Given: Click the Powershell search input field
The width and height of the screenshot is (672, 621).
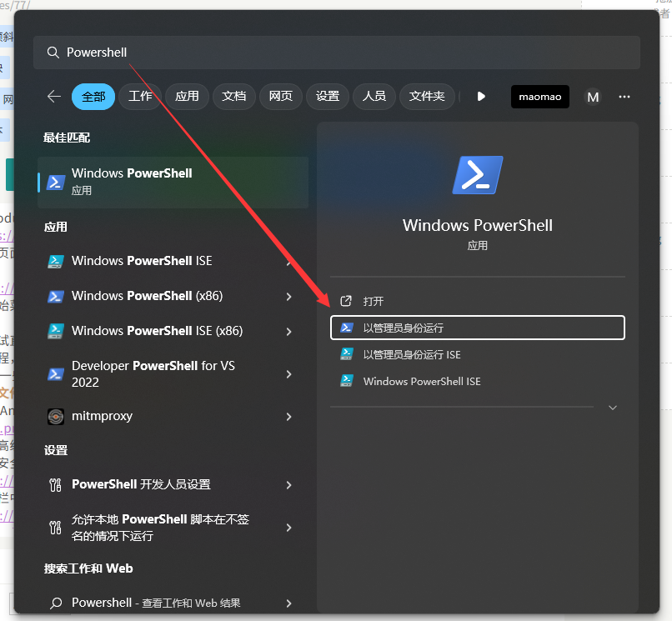Looking at the screenshot, I should point(337,53).
